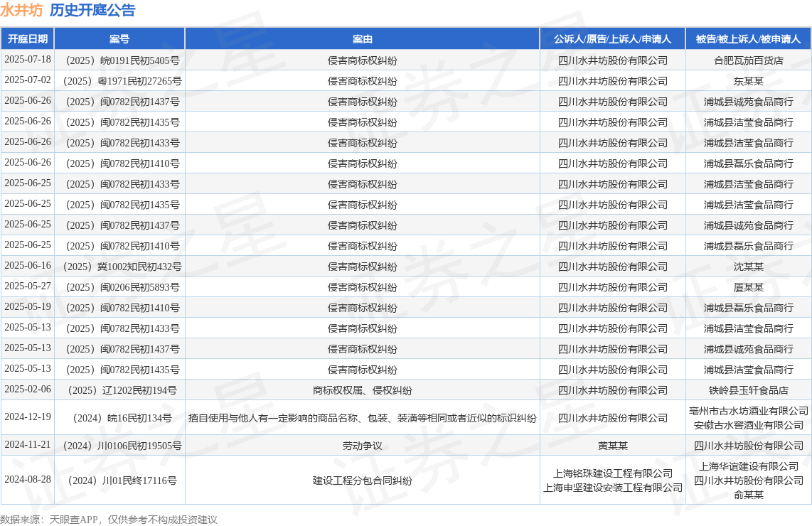Click 浦城县诚苑食品商行 in the 2025-06-25 row
The height and width of the screenshot is (526, 812).
click(748, 226)
